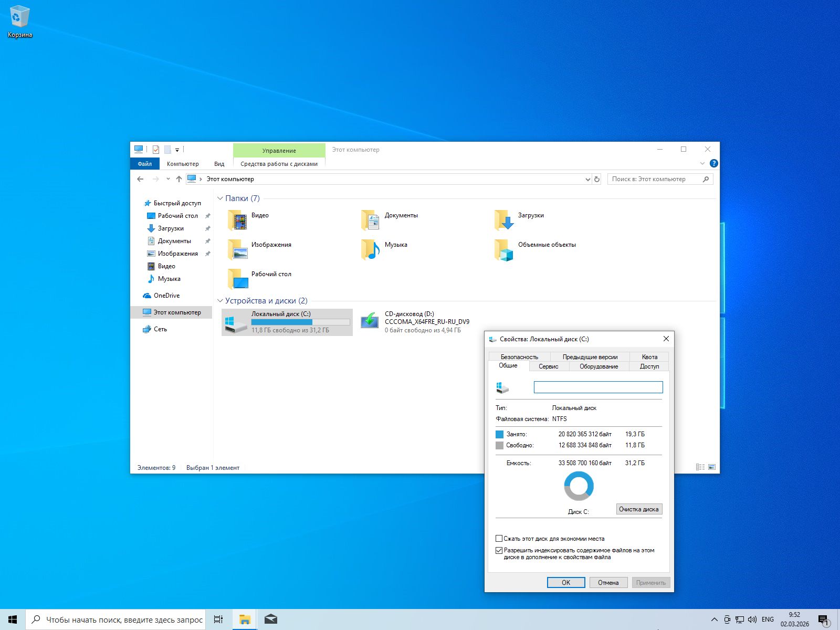Enable compressing the disk to save space
This screenshot has height=630, width=840.
click(x=499, y=538)
